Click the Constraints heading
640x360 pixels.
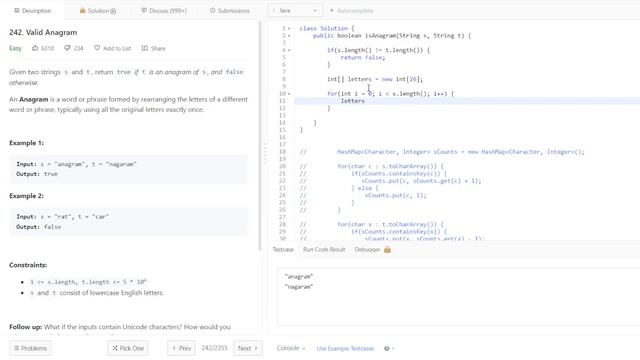(28, 265)
